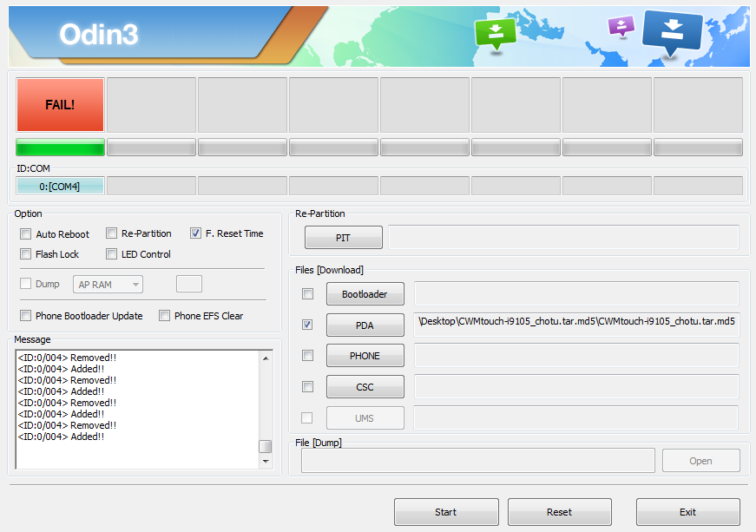Click the message log scrollbar thumb

pyautogui.click(x=266, y=446)
